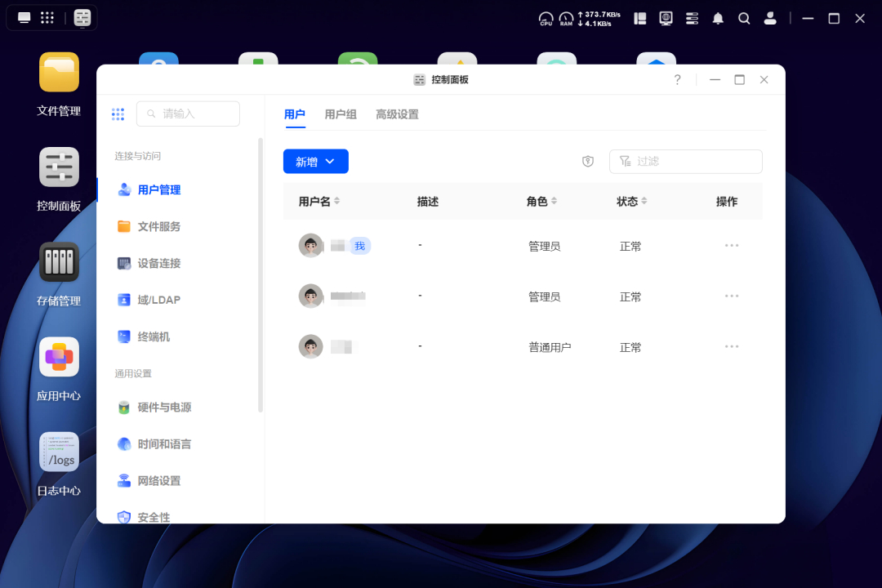The image size is (882, 588).
Task: Open the app grid launcher in top bar
Action: tap(47, 17)
